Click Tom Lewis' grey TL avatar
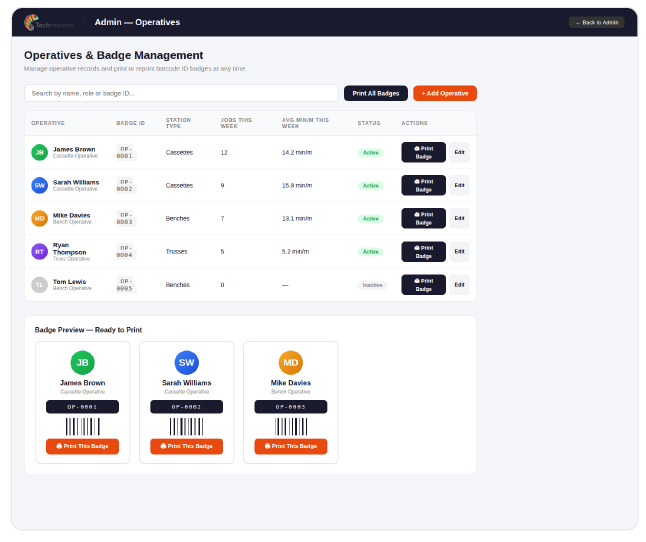The image size is (646, 542). point(40,285)
